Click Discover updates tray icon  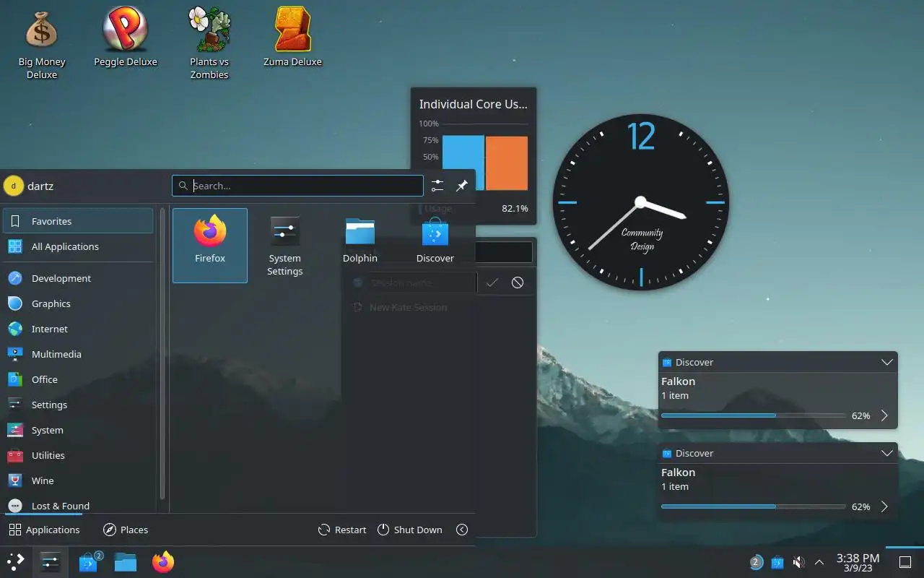pyautogui.click(x=777, y=562)
